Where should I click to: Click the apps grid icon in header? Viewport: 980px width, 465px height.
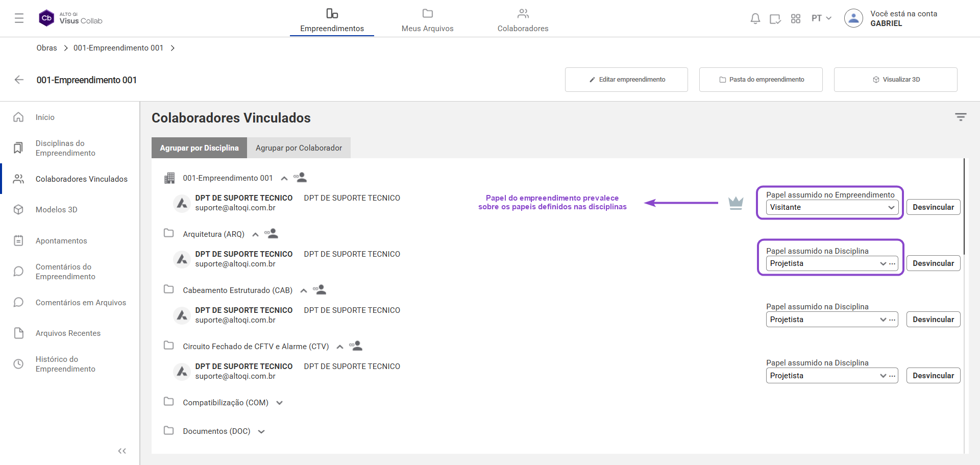click(795, 19)
